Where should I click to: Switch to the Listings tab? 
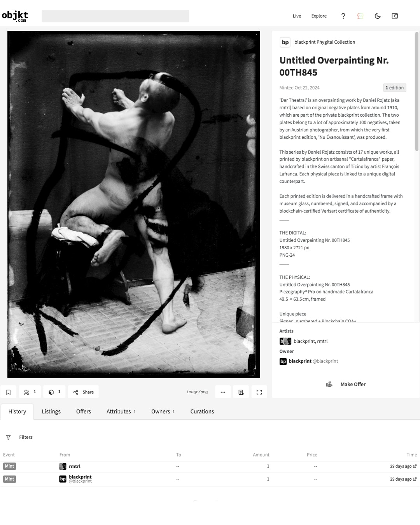[x=51, y=411]
